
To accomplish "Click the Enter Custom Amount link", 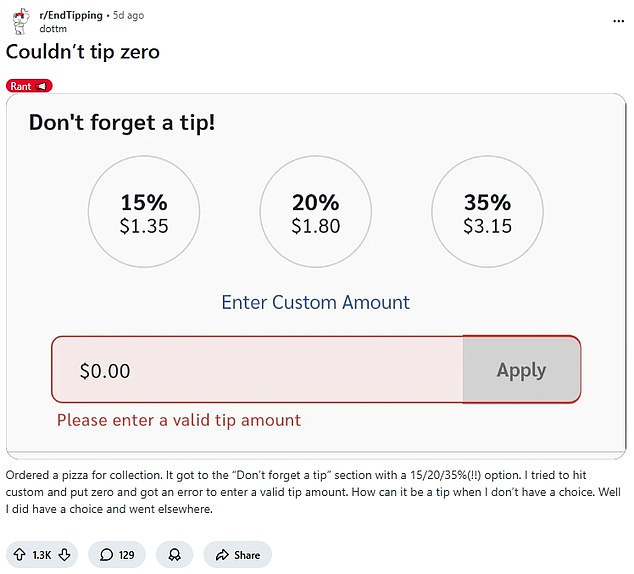I will tap(315, 302).
